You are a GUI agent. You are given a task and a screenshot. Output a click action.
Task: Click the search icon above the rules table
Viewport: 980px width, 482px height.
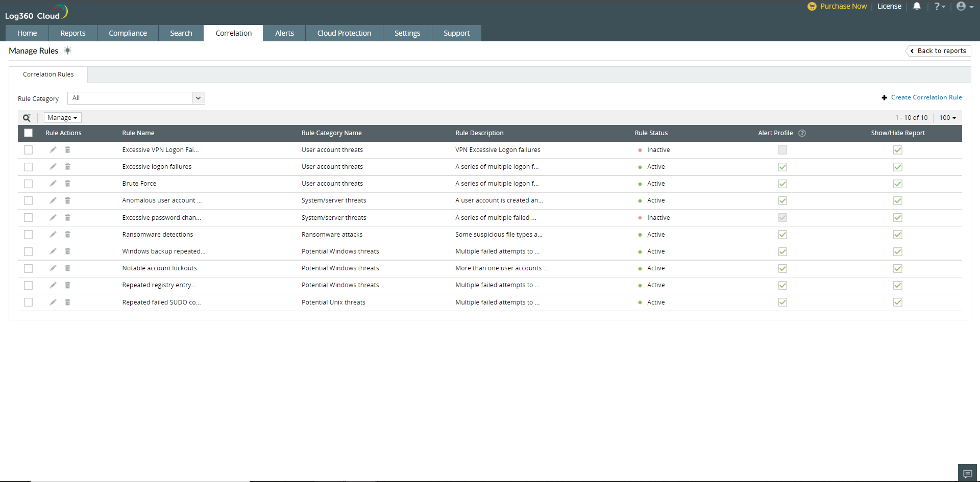pos(27,118)
